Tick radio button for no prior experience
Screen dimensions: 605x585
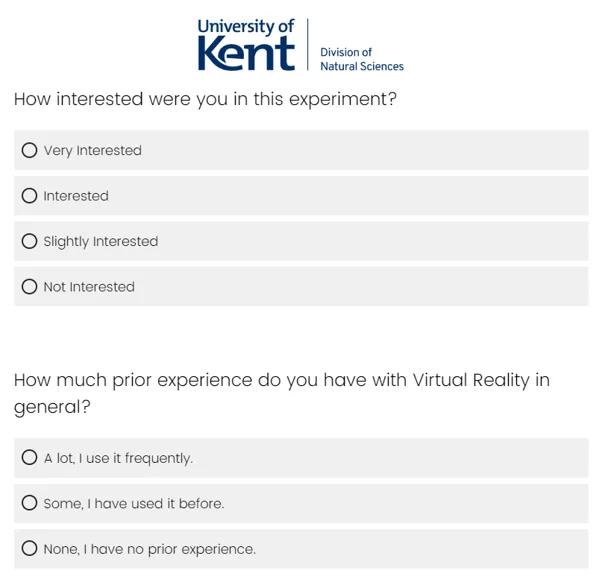click(30, 549)
